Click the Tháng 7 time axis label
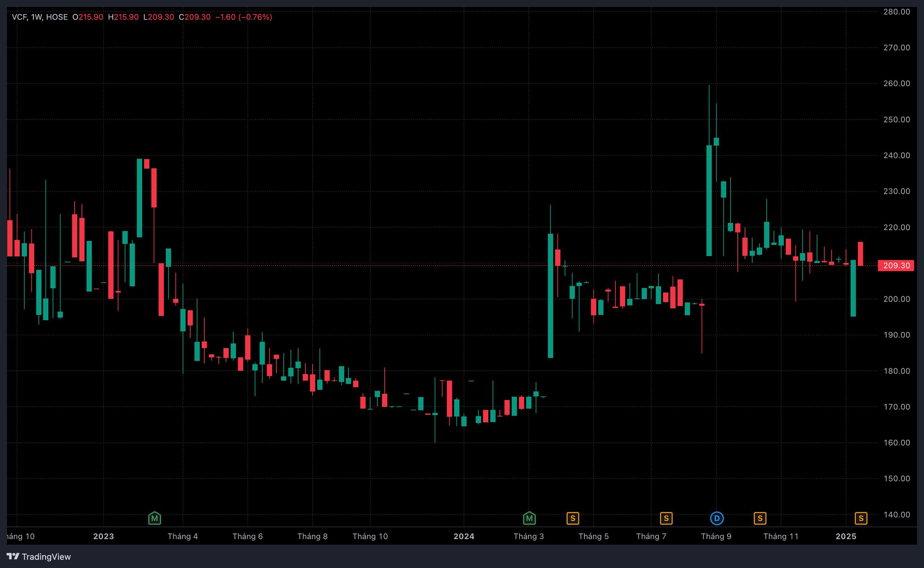 (x=651, y=537)
